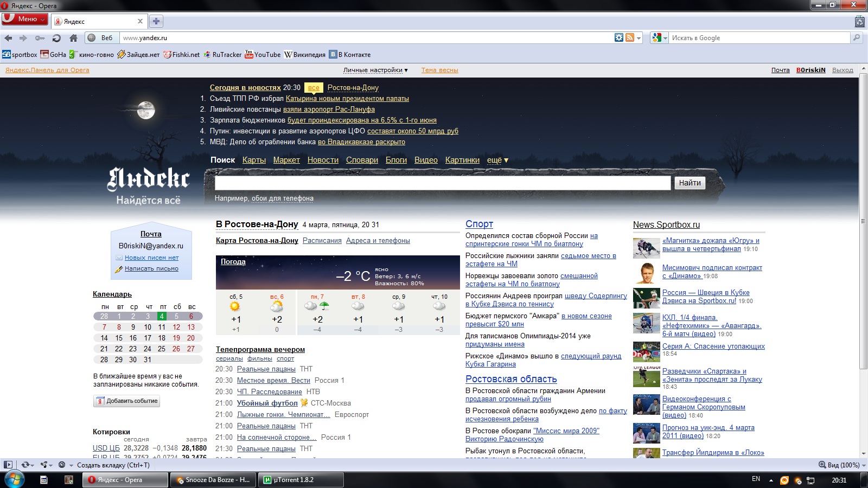
Task: Open Убойный футбол TV listing
Action: (x=267, y=403)
